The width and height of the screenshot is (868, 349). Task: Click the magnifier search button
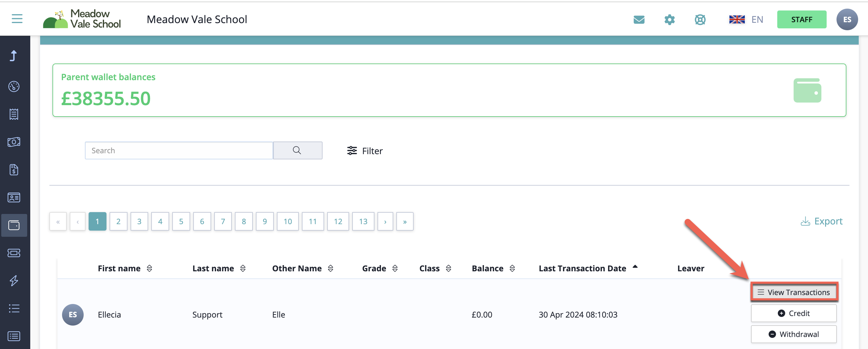tap(297, 150)
